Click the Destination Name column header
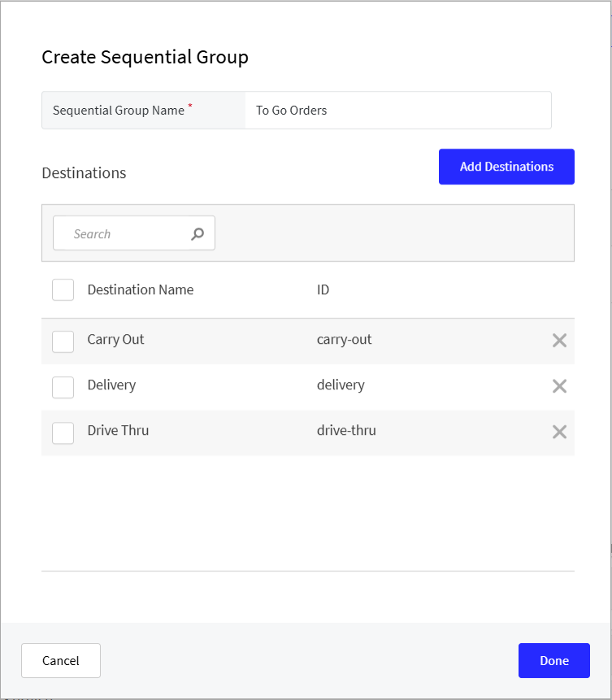612x700 pixels. pyautogui.click(x=140, y=289)
